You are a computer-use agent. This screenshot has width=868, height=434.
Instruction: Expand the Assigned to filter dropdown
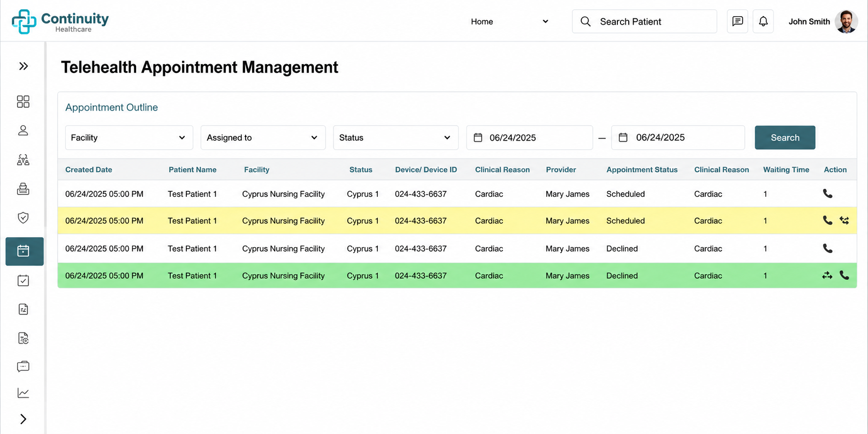[263, 137]
